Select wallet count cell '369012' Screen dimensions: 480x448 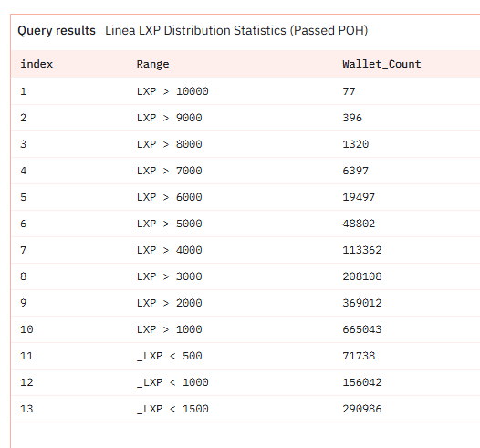click(362, 303)
